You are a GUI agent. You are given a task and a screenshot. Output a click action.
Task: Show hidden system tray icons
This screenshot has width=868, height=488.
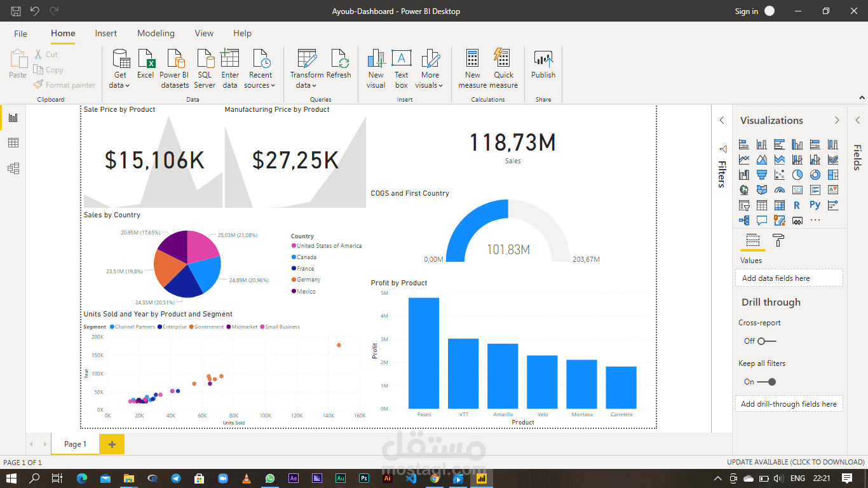(x=718, y=478)
